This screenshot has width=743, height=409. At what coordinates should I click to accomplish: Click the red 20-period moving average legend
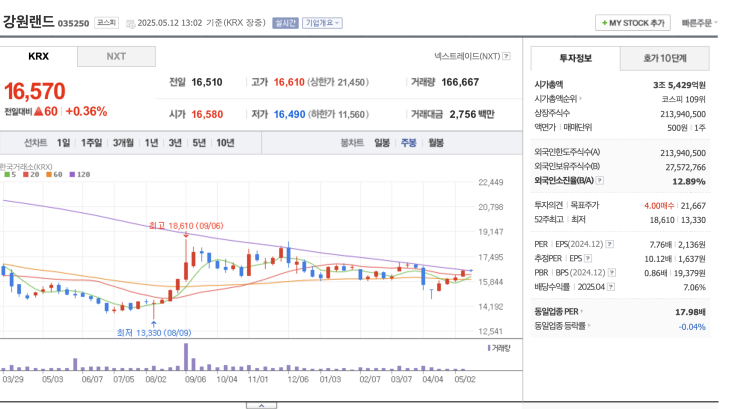pyautogui.click(x=31, y=174)
